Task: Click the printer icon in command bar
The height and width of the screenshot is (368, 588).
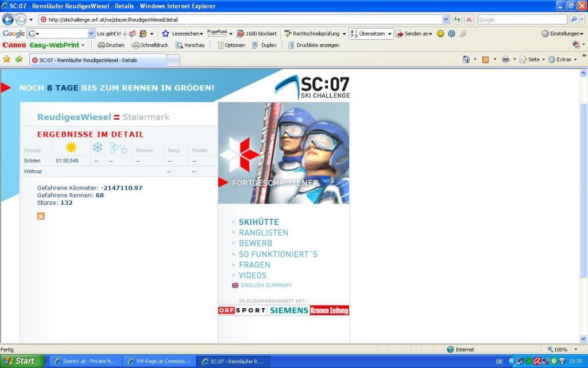Action: tap(505, 59)
